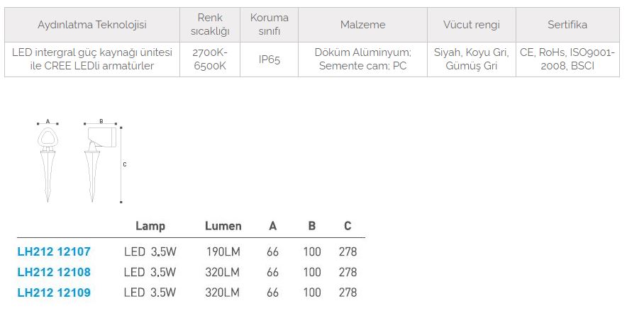Click the A width marker above front-view drawing
644x318 pixels.
(x=48, y=121)
